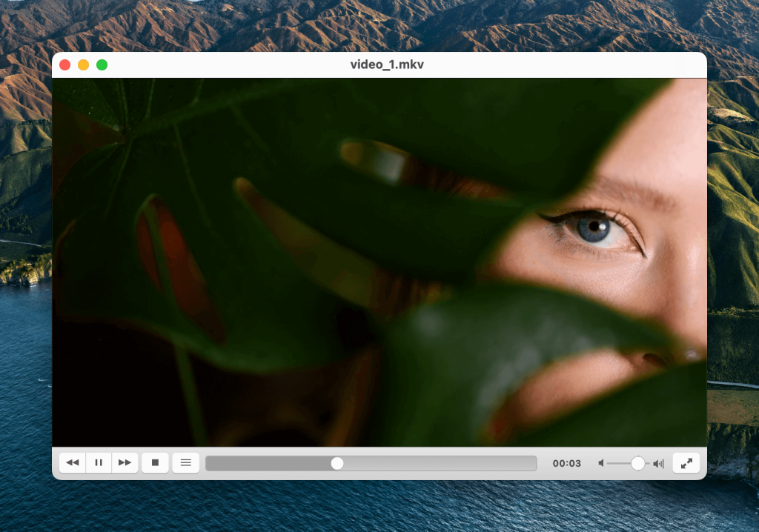Close the video_1.mkv window
This screenshot has width=759, height=532.
pos(65,65)
